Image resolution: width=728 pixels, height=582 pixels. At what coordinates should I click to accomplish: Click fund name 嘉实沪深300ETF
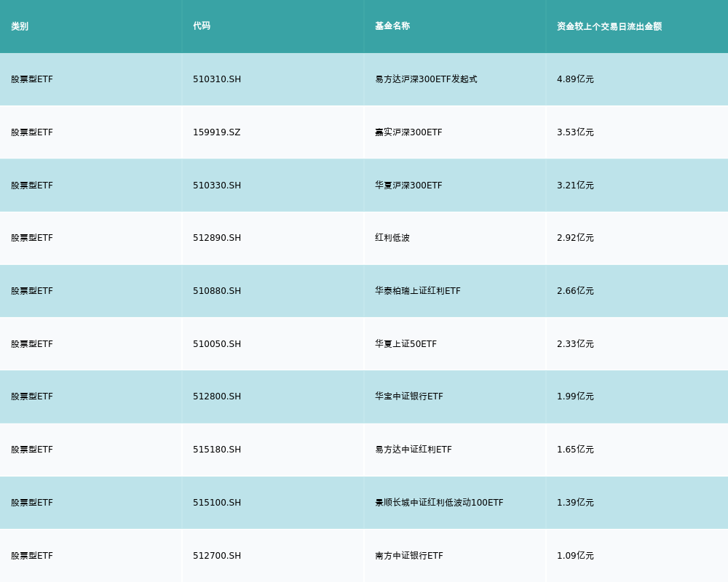pos(408,132)
